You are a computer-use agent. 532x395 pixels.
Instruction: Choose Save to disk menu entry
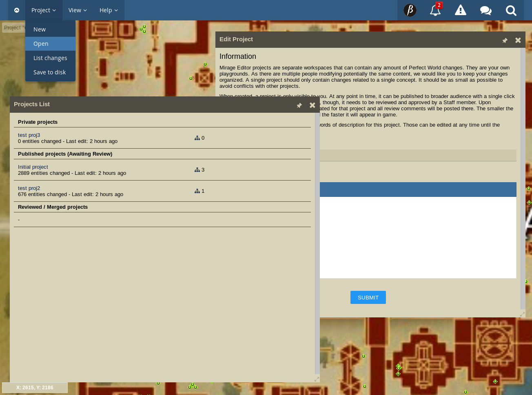coord(49,72)
